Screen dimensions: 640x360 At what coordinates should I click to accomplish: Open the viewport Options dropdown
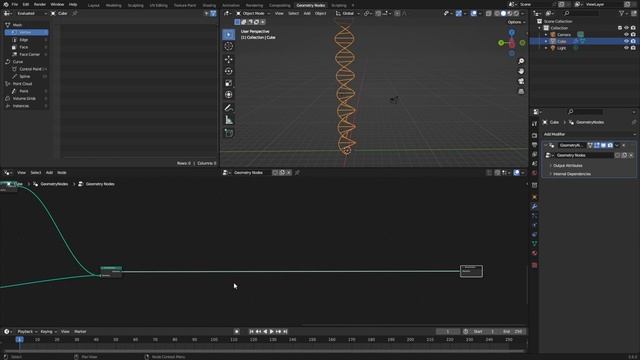[516, 22]
